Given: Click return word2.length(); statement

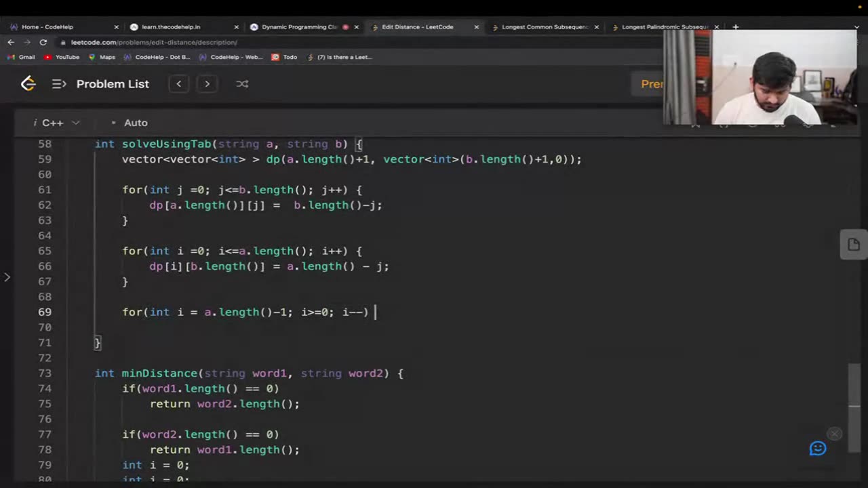Looking at the screenshot, I should click(x=224, y=404).
